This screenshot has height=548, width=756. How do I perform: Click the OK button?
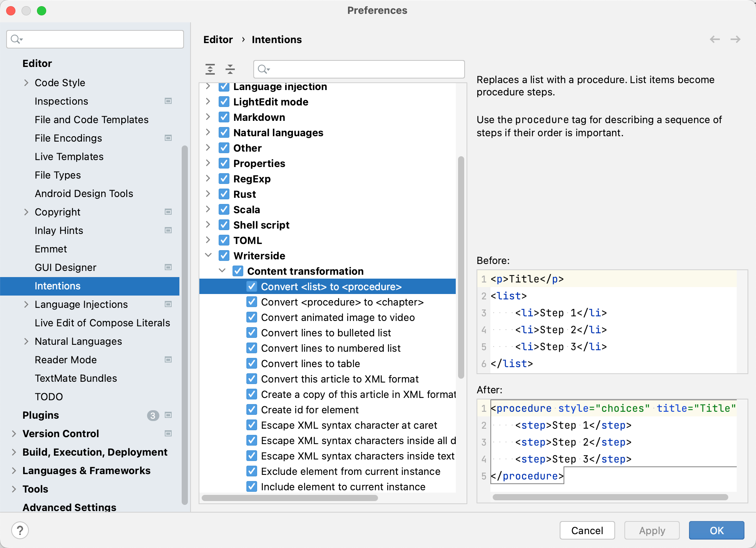click(716, 530)
